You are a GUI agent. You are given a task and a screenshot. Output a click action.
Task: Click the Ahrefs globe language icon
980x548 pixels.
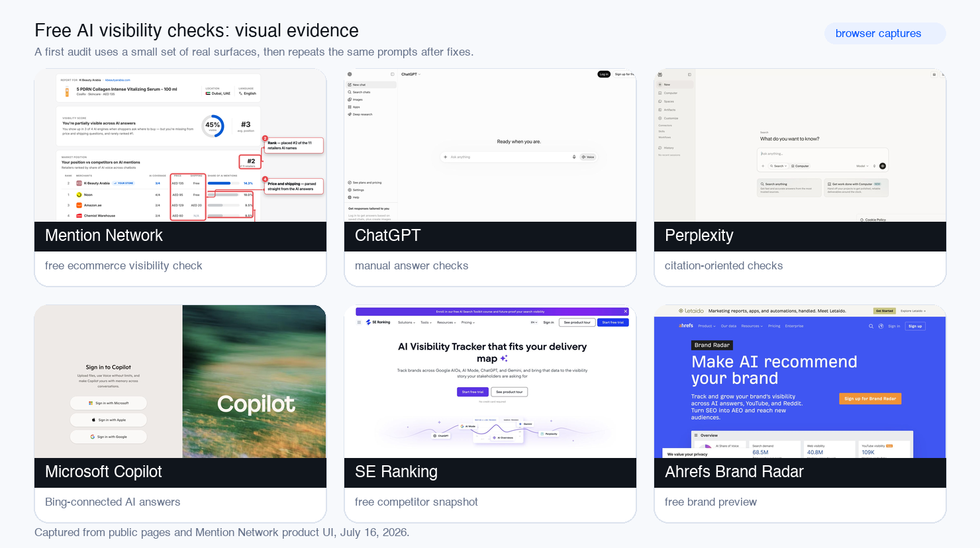881,326
